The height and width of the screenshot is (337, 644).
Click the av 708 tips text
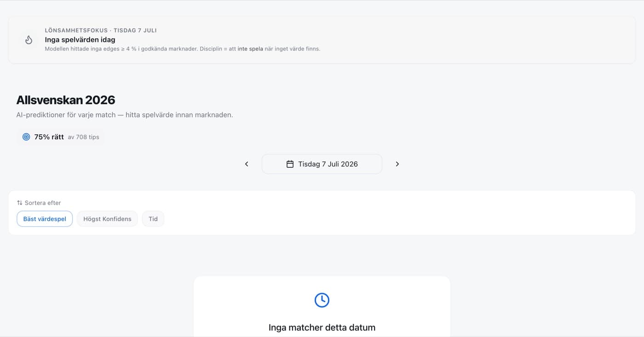[x=83, y=137]
